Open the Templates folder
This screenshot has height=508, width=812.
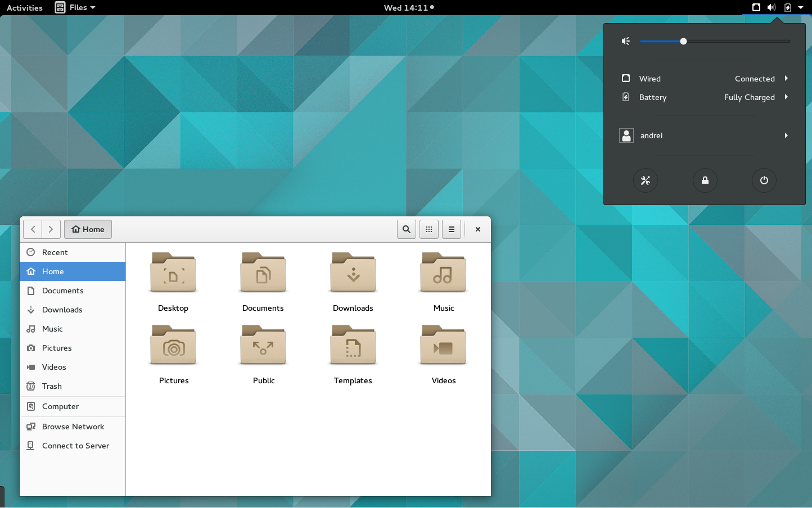point(353,346)
